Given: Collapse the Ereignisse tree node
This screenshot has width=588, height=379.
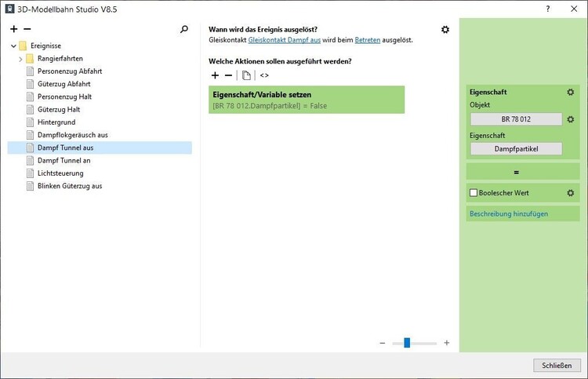Looking at the screenshot, I should (x=13, y=46).
